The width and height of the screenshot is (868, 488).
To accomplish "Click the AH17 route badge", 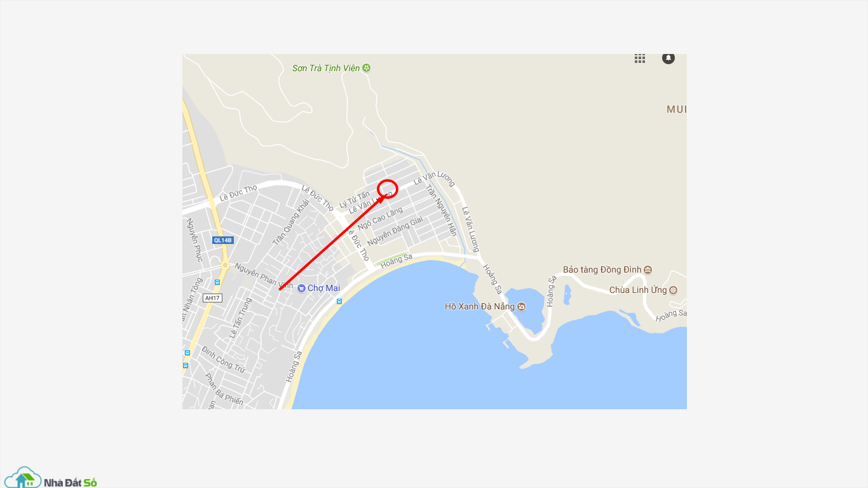I will click(212, 298).
